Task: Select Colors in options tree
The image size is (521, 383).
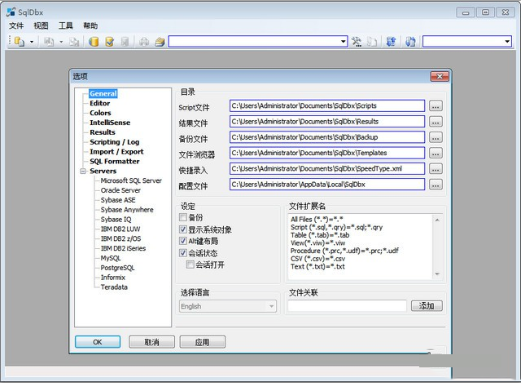Action: (x=100, y=113)
